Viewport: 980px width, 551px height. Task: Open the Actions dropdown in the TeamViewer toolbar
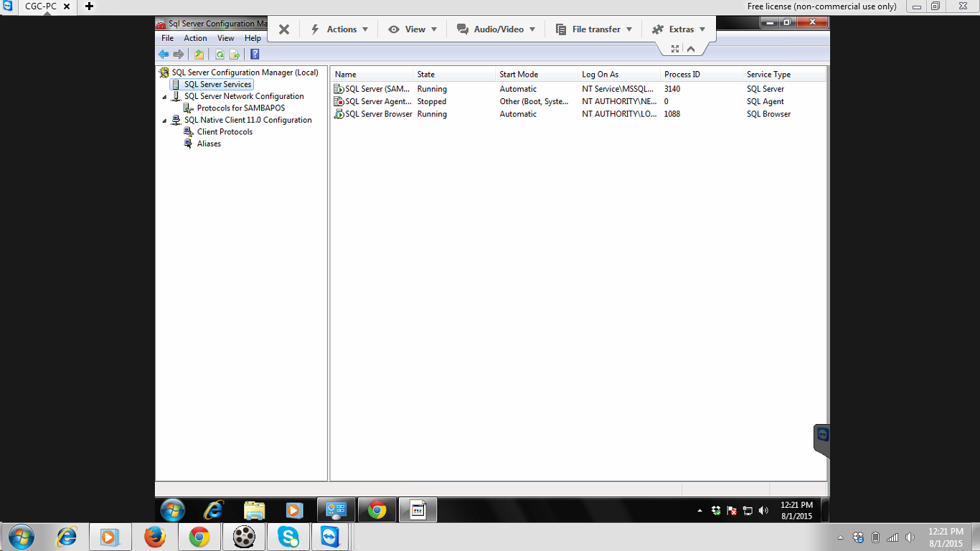tap(339, 29)
